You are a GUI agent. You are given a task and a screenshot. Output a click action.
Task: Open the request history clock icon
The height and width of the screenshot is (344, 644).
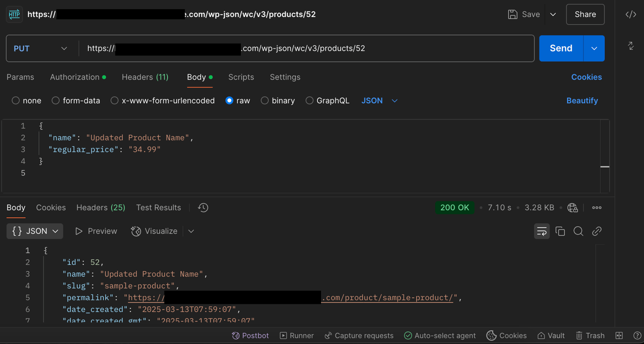pos(202,207)
